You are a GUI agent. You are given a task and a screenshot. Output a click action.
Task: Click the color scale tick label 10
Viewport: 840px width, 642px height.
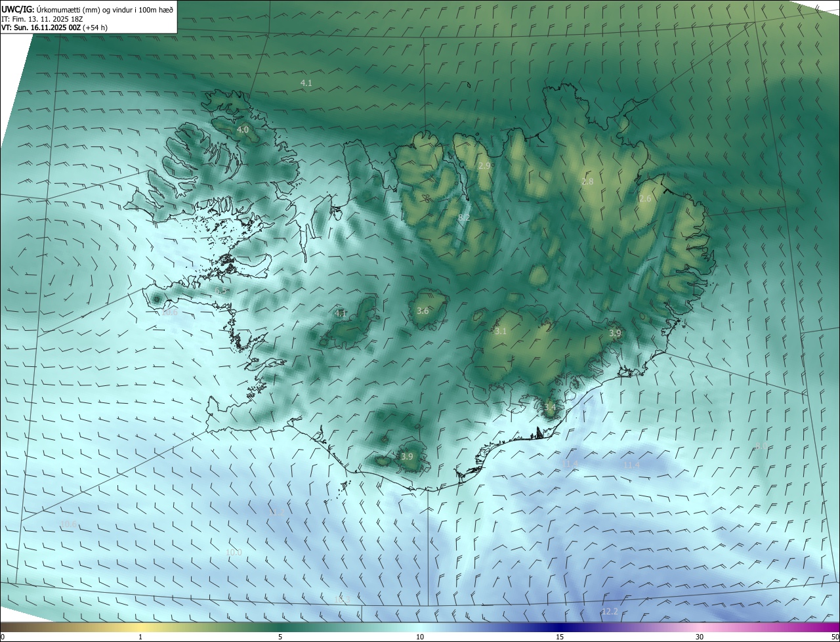(x=420, y=637)
